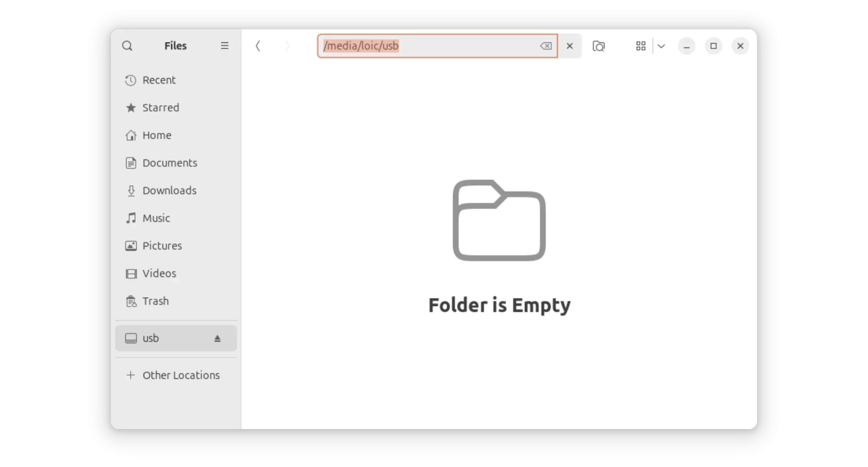This screenshot has height=467, width=868.
Task: Eject the usb drive
Action: pos(218,338)
